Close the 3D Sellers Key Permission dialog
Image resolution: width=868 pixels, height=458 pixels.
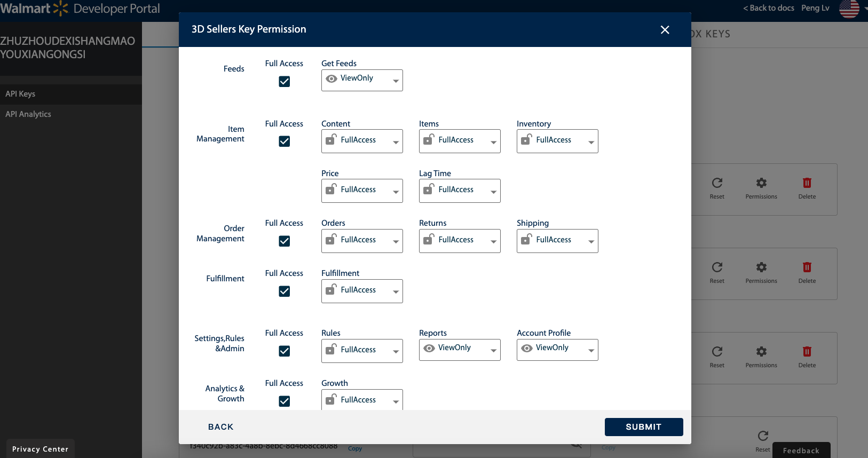point(665,30)
